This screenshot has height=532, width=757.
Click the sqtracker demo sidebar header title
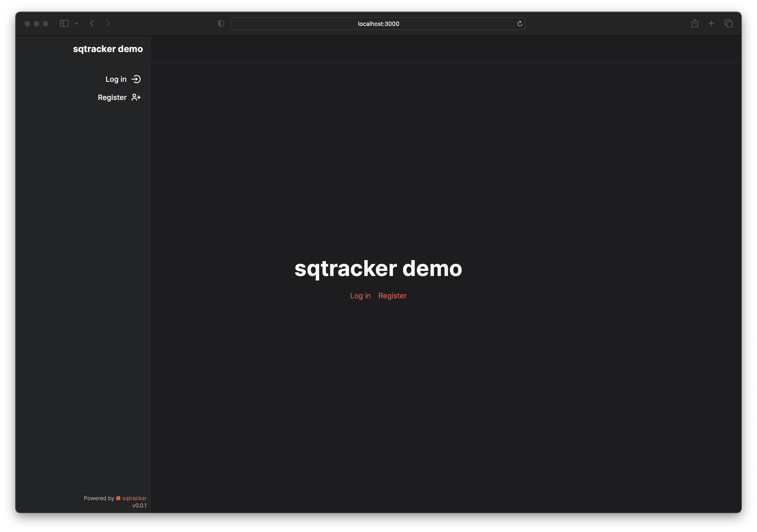click(108, 49)
